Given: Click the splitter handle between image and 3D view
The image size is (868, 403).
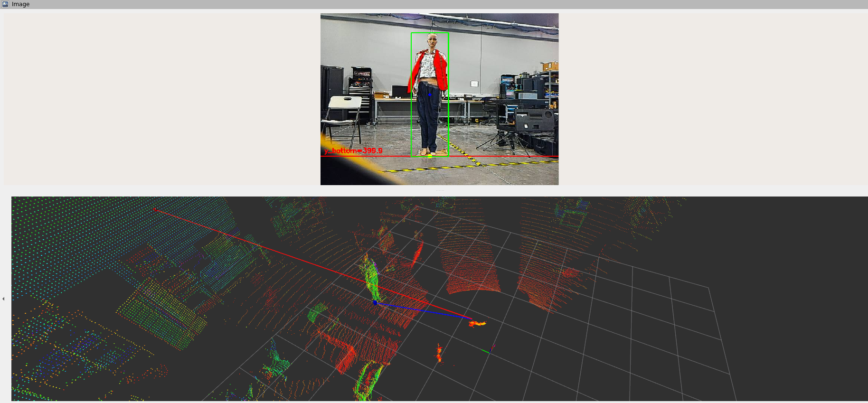Looking at the screenshot, I should (x=440, y=190).
